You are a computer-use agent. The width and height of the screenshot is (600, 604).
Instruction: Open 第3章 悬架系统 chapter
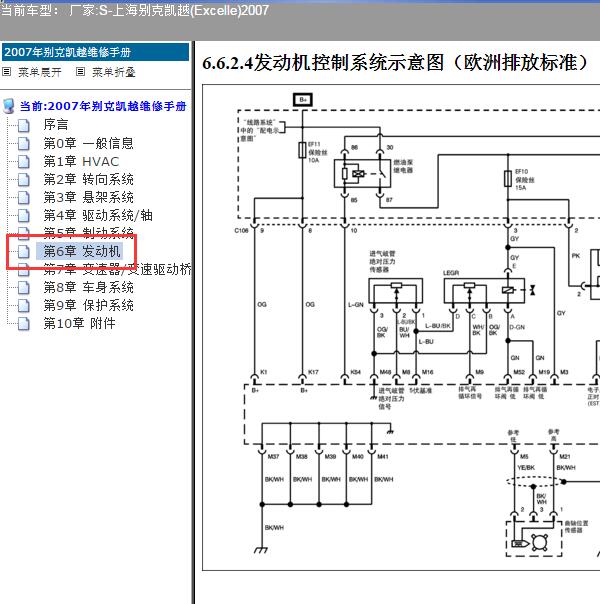click(x=88, y=198)
